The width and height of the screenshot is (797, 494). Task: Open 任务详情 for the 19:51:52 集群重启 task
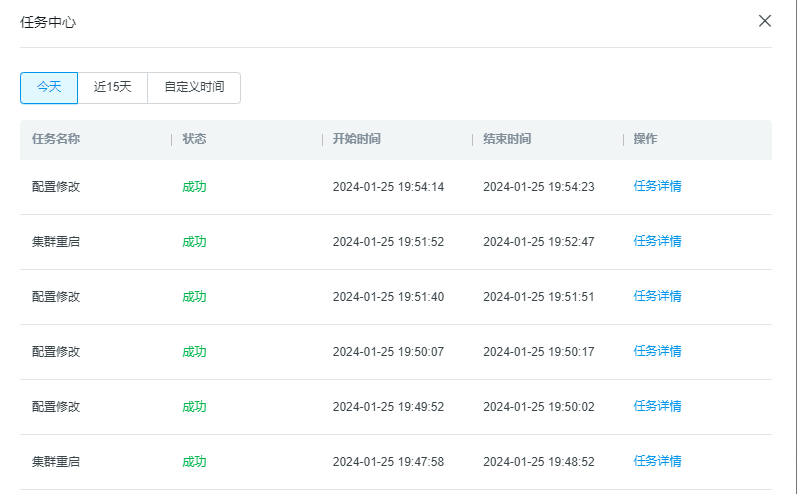[657, 241]
